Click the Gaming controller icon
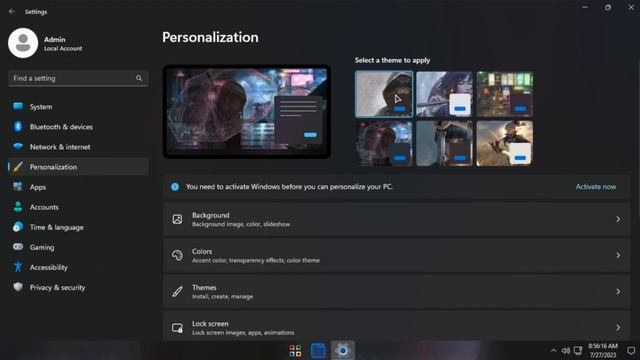The height and width of the screenshot is (360, 640). point(18,247)
